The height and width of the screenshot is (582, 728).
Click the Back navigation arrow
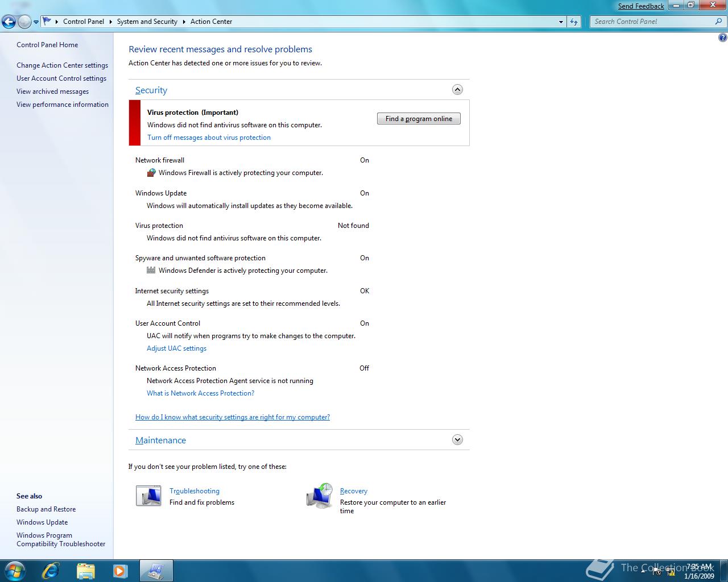9,22
